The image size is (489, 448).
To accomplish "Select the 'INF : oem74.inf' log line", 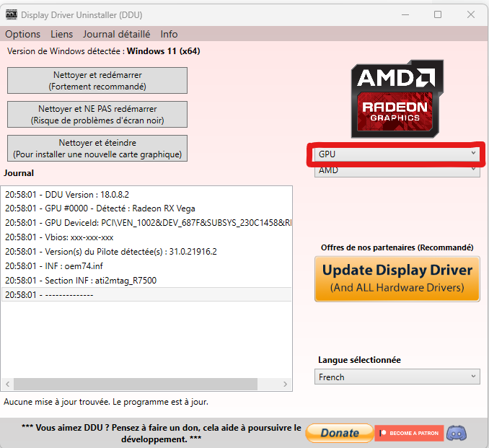I will (x=146, y=265).
